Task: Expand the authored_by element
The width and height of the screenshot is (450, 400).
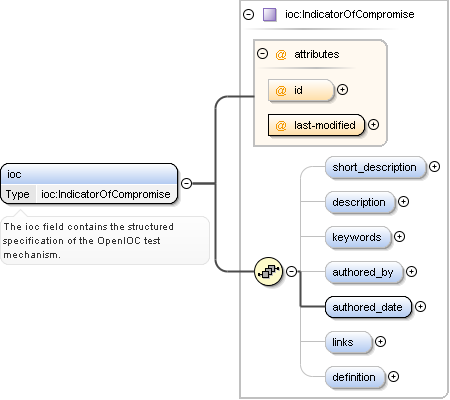Action: click(x=411, y=272)
